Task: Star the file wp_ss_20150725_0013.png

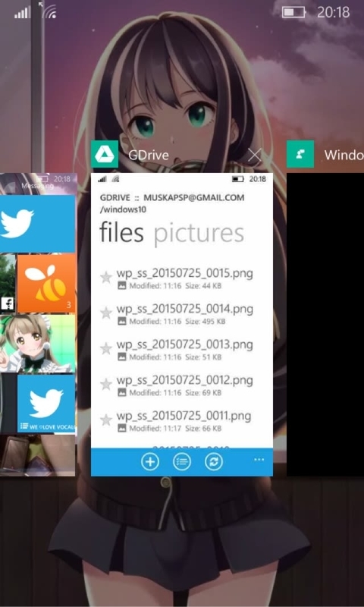Action: pos(106,348)
